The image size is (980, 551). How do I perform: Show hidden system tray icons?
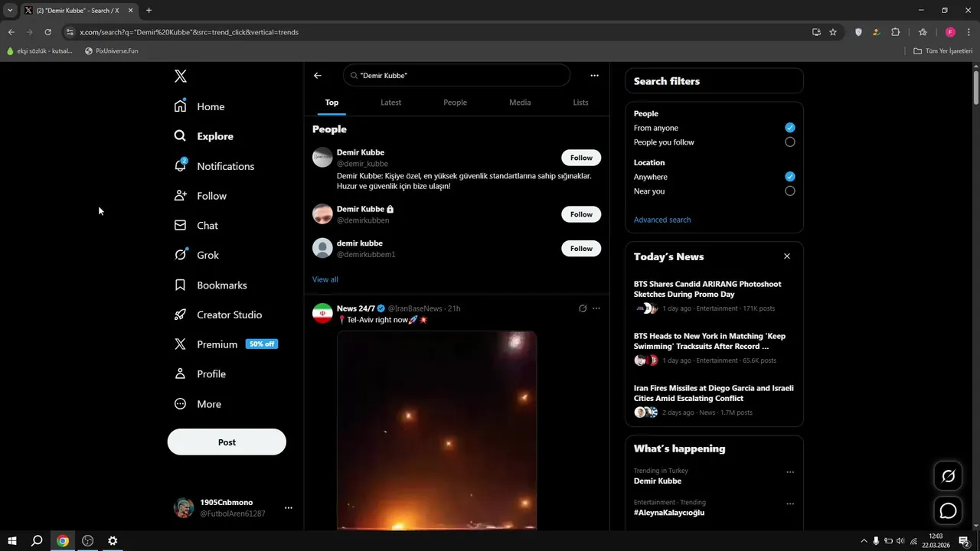[x=864, y=541]
